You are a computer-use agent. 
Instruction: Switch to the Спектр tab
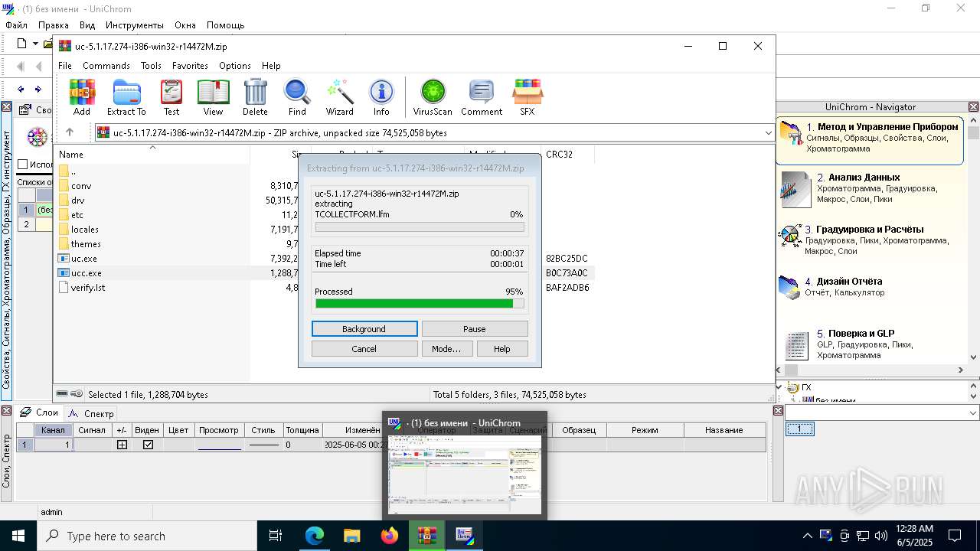(91, 413)
